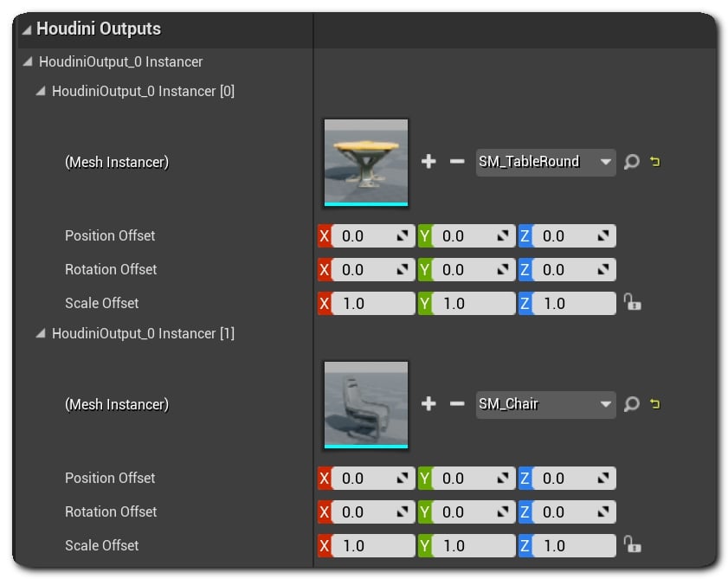Collapse HoudiniOutput_0 Instancer [0]

[x=41, y=91]
